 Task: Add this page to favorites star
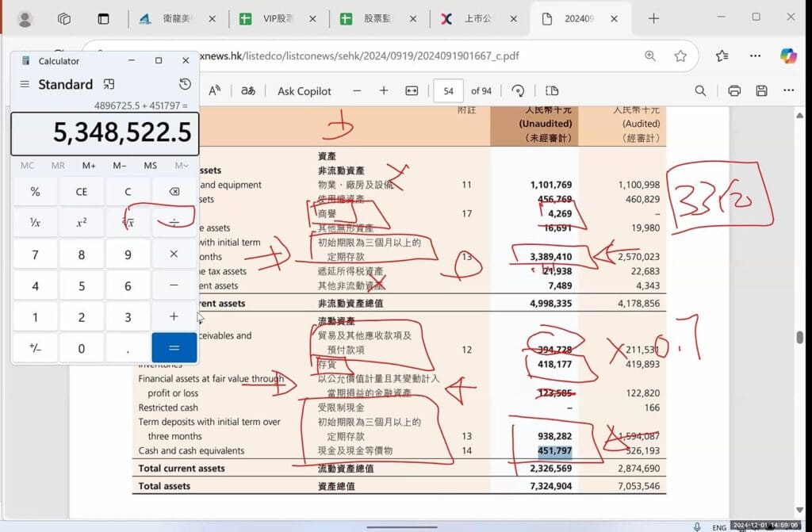click(x=680, y=55)
